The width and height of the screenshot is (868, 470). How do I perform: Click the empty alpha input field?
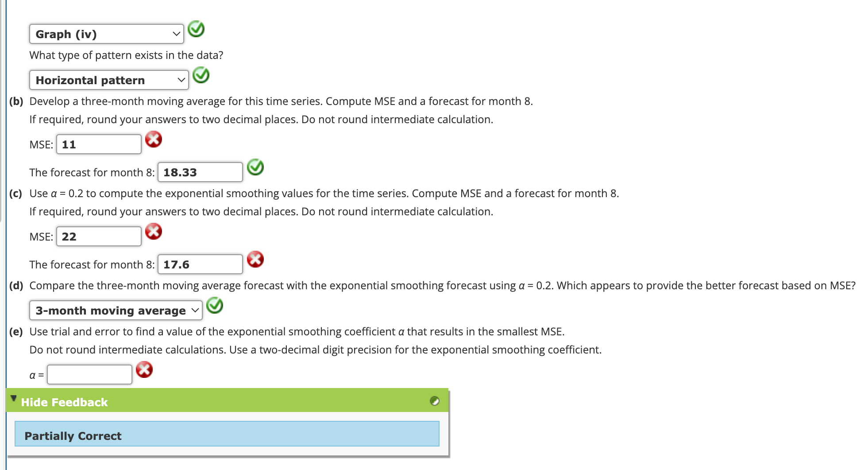(89, 374)
